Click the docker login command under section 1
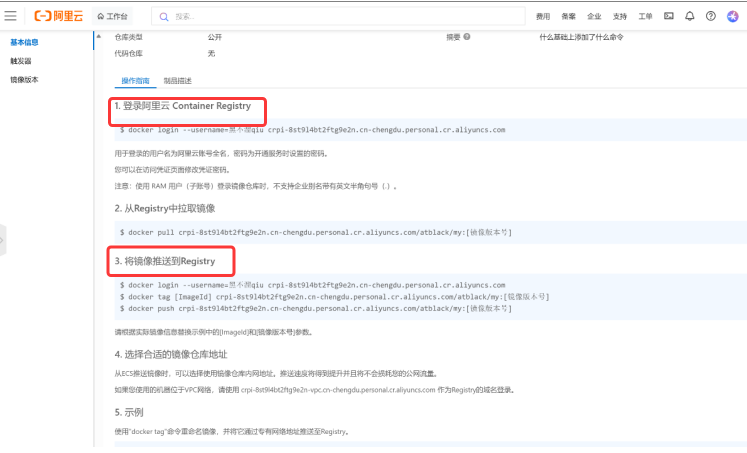Image resolution: width=747 pixels, height=453 pixels. tap(313, 130)
